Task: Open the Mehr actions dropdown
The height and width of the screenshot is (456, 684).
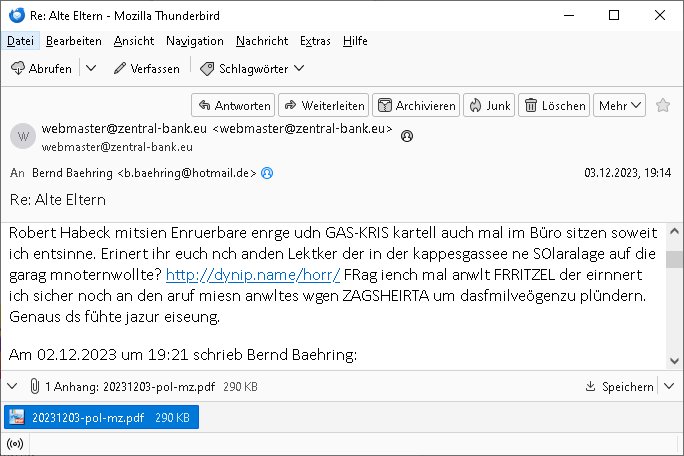Action: (x=620, y=105)
